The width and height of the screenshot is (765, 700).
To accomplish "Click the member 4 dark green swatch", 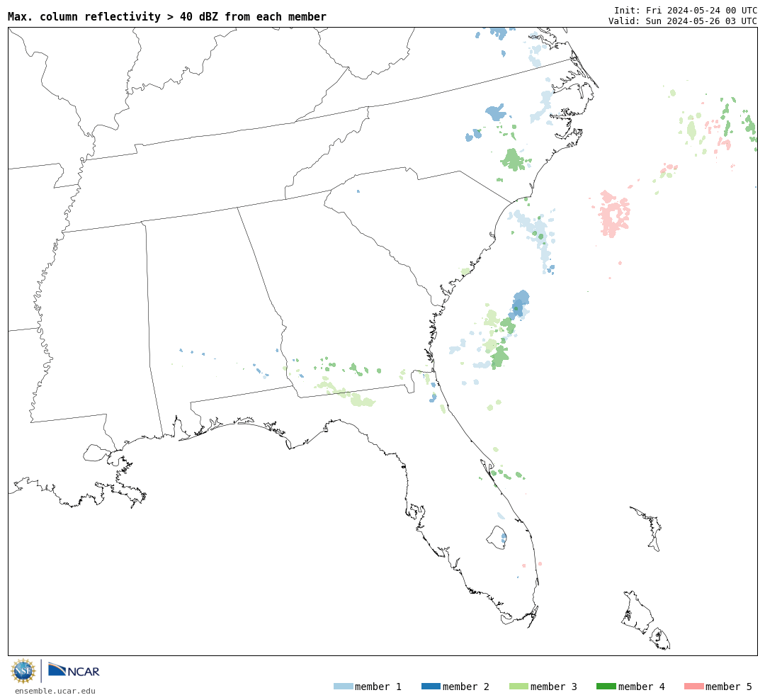I will [606, 687].
